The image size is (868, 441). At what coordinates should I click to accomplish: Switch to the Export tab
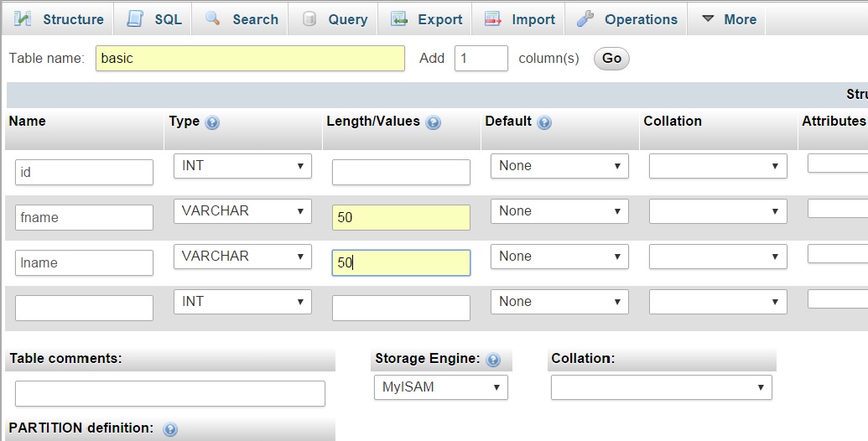coord(425,18)
